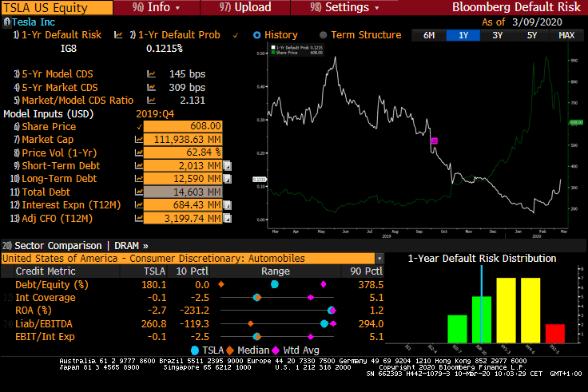The image size is (588, 392).
Task: Click TSLA cyan legend marker
Action: coord(195,350)
